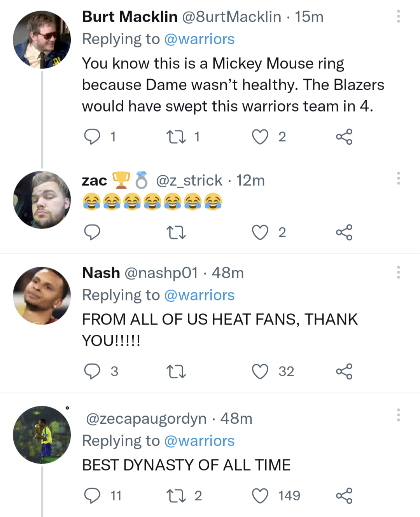Open more options on Burt Macklin's tweet

click(398, 16)
